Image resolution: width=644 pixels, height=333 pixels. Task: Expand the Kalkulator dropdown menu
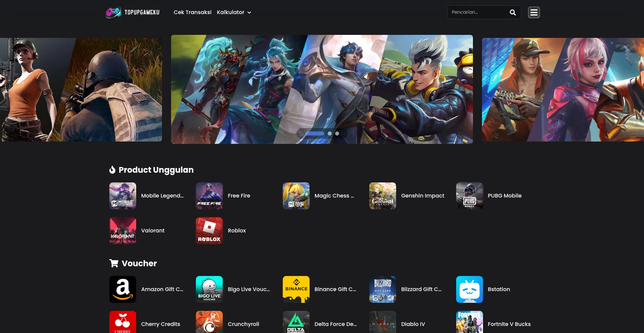(234, 12)
